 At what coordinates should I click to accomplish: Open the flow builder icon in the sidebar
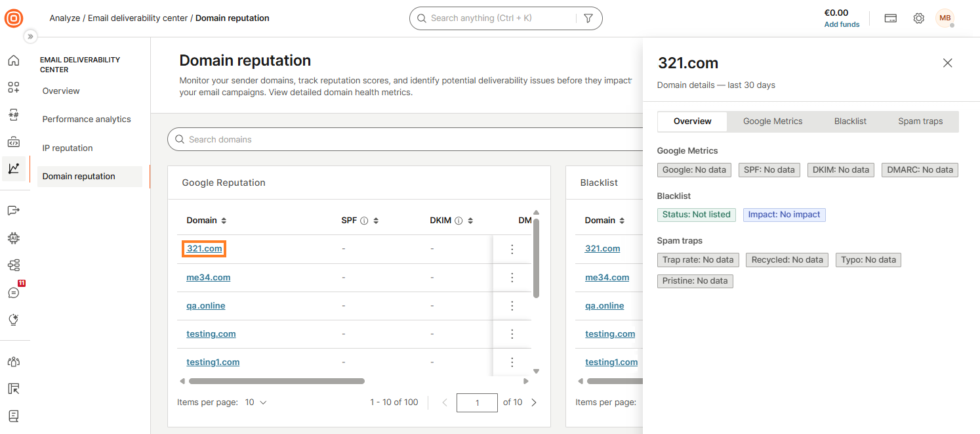click(14, 265)
